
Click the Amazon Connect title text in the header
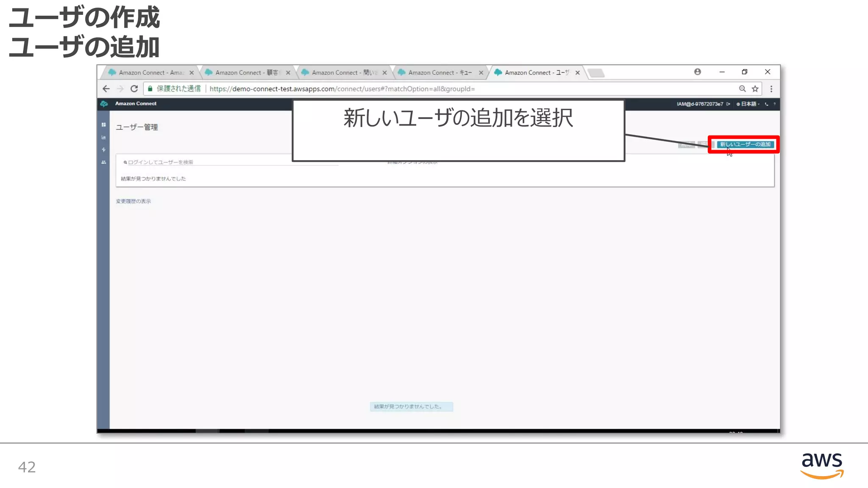pos(136,103)
